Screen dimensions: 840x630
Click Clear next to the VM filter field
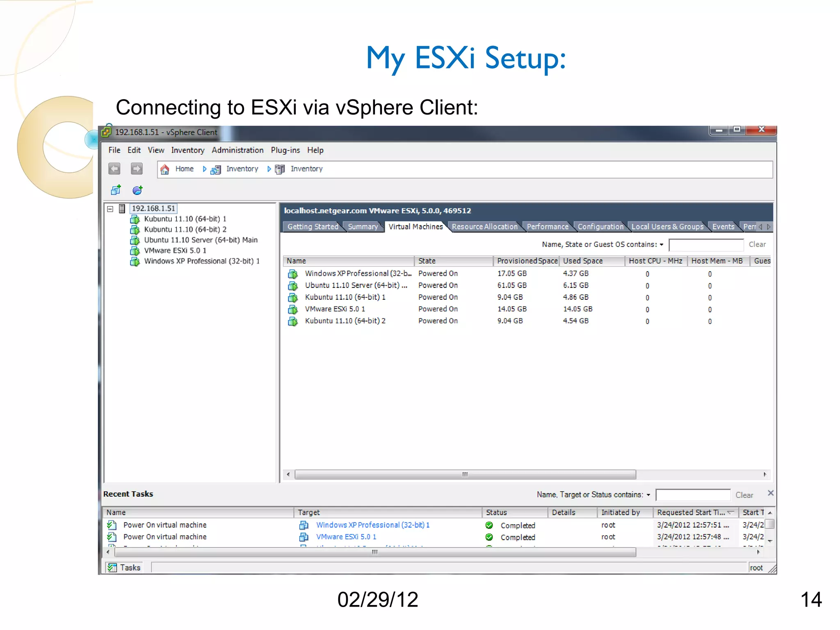point(757,244)
